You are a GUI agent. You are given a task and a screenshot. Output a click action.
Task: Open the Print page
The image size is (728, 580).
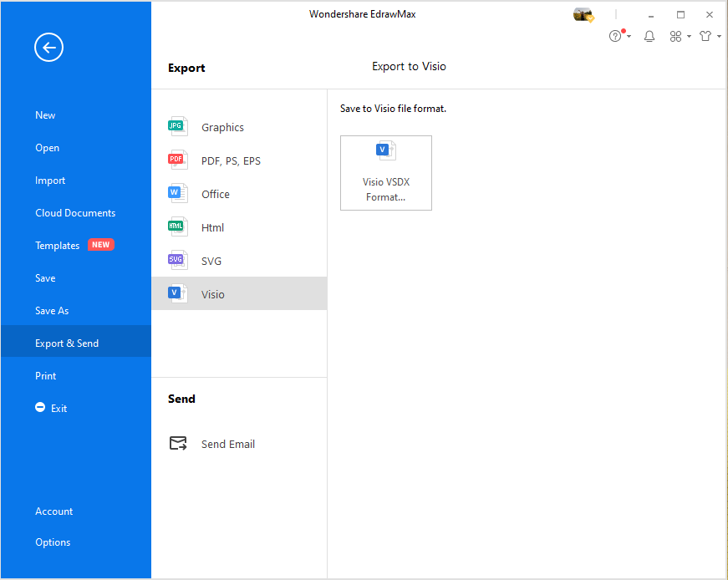point(45,376)
